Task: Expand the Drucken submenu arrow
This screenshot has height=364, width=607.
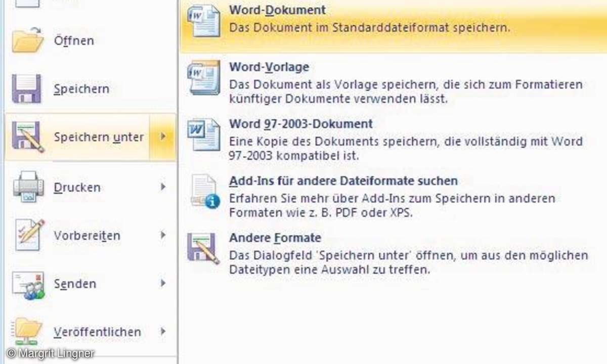Action: click(x=163, y=187)
